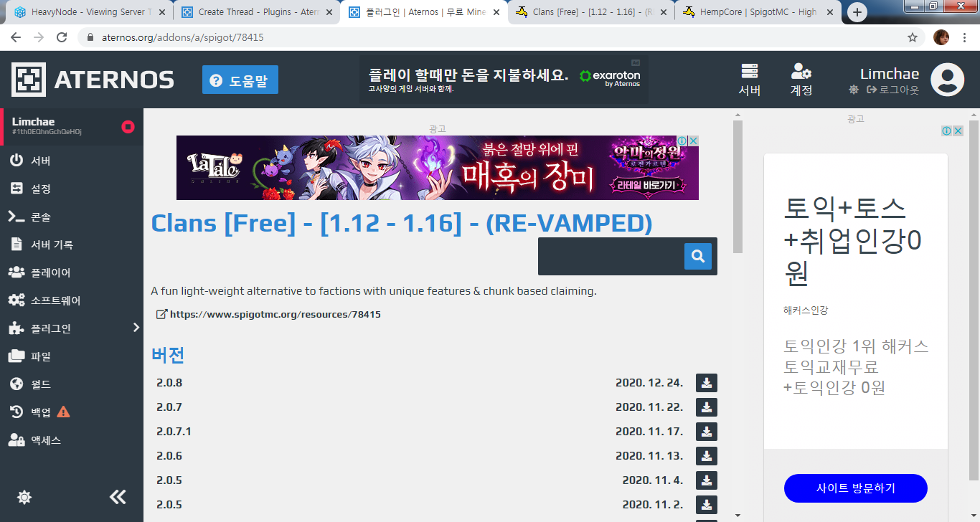This screenshot has height=522, width=980.
Task: Click the page vertical scrollbar thumb
Action: point(738,186)
